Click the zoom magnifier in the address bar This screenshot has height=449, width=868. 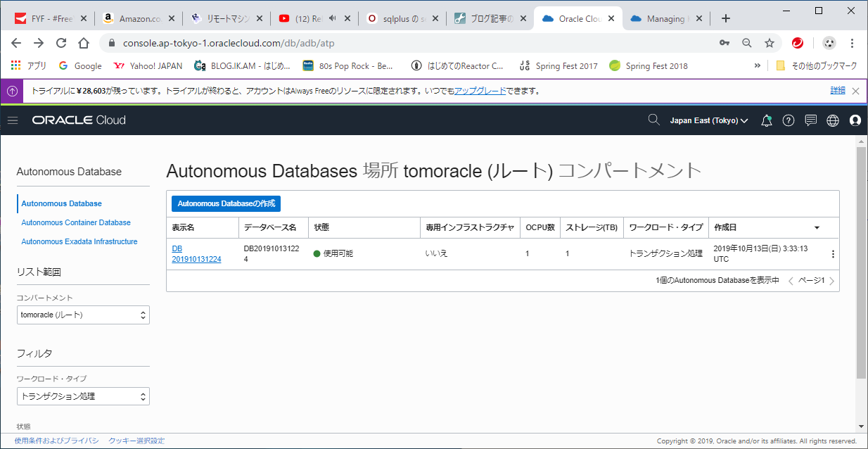(747, 43)
